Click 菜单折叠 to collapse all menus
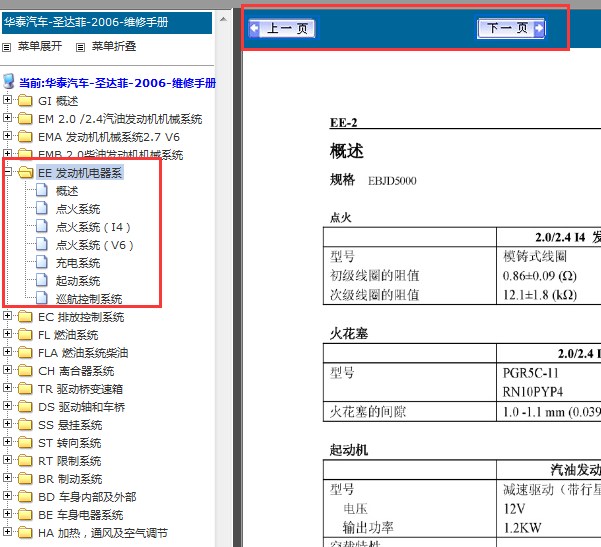The width and height of the screenshot is (601, 547). tap(114, 46)
